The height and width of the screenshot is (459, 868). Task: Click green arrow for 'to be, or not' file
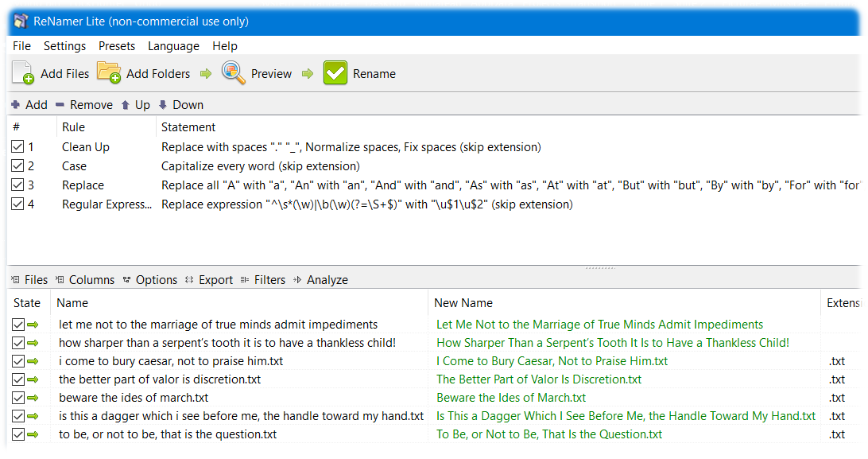tap(33, 434)
